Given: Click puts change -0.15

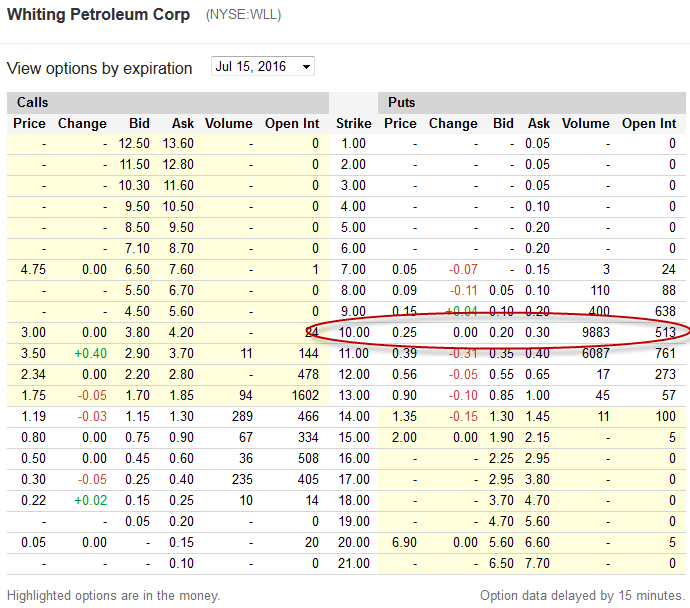Looking at the screenshot, I should (463, 417).
